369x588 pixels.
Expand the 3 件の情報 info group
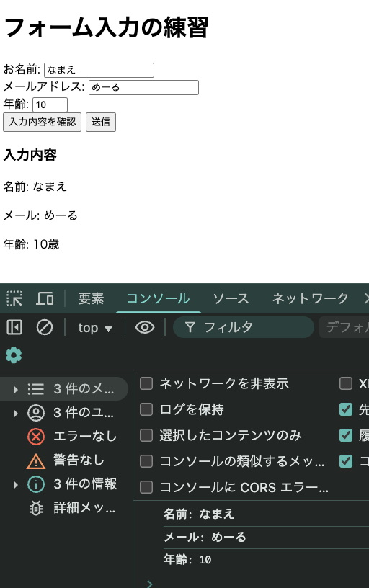15,484
